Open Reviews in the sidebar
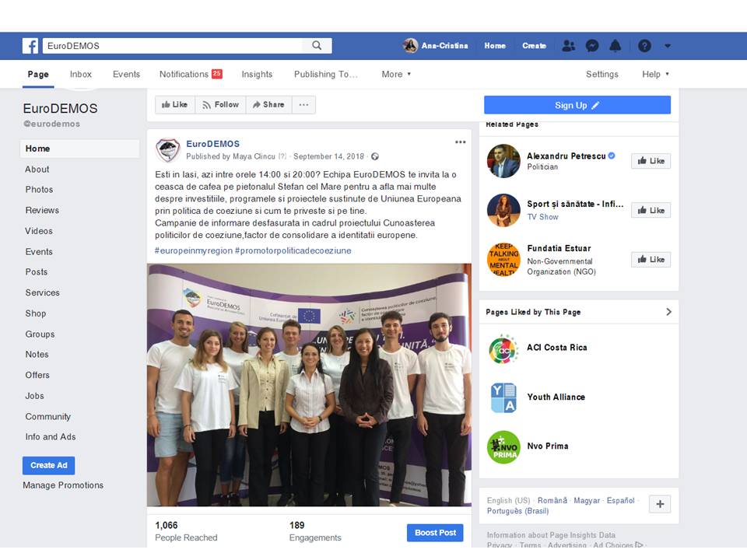 click(42, 211)
